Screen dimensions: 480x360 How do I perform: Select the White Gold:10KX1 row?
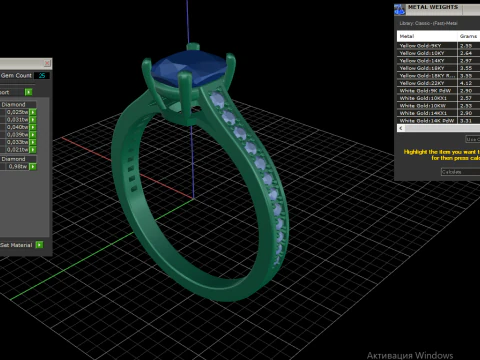tap(438, 98)
